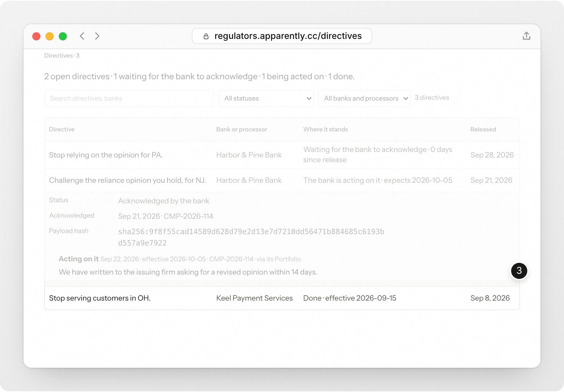Click the Where it stands column header

point(325,129)
